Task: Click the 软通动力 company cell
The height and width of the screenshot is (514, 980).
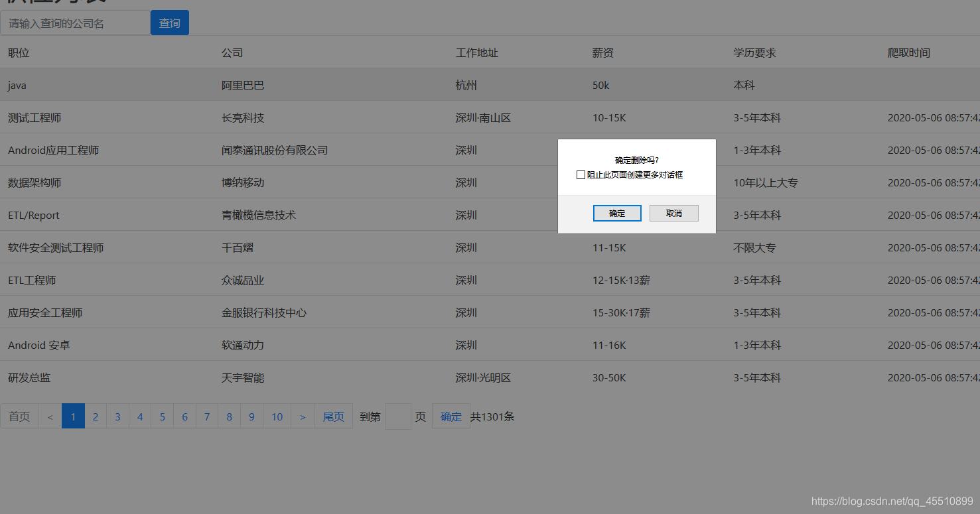Action: tap(243, 345)
